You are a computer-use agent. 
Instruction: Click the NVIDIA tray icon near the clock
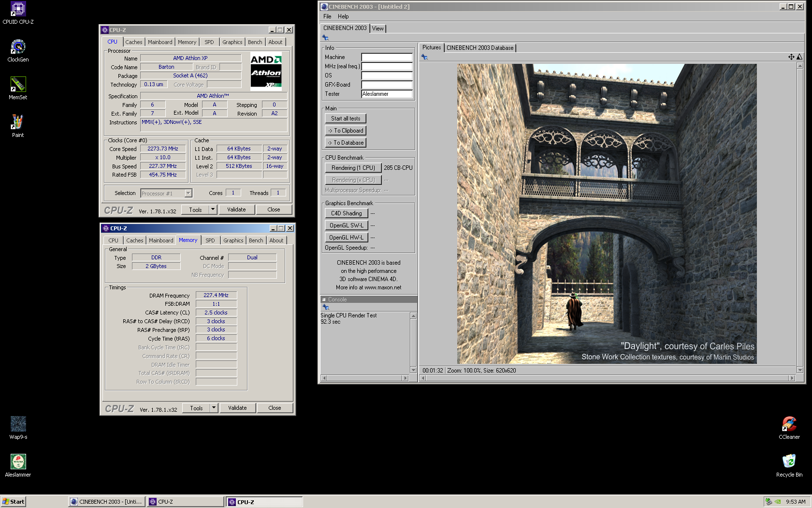tap(778, 502)
